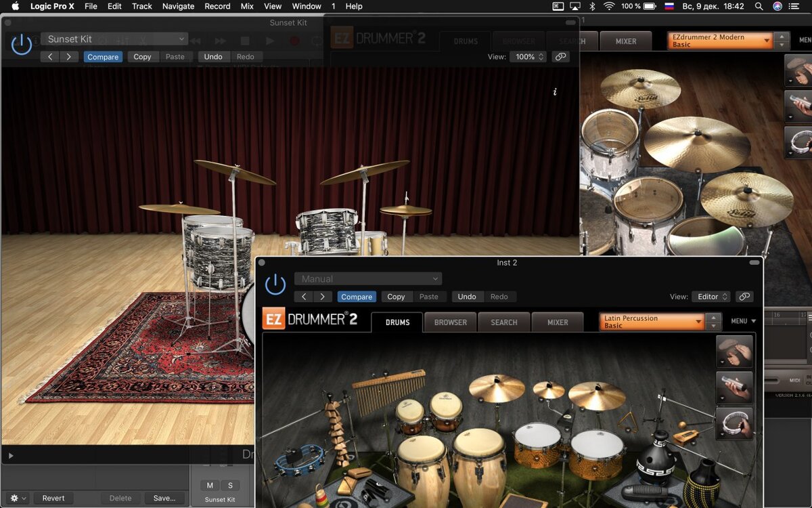812x508 pixels.
Task: Open the Sunset Kit preset dropdown
Action: tap(114, 39)
